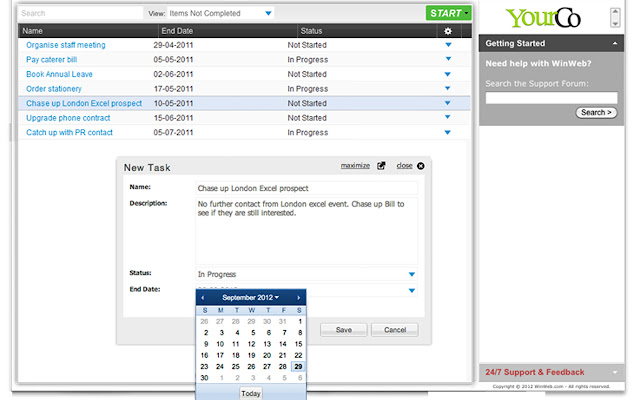Open row menu for Chase up London Excel prospect
Image resolution: width=640 pixels, height=400 pixels.
tap(448, 103)
